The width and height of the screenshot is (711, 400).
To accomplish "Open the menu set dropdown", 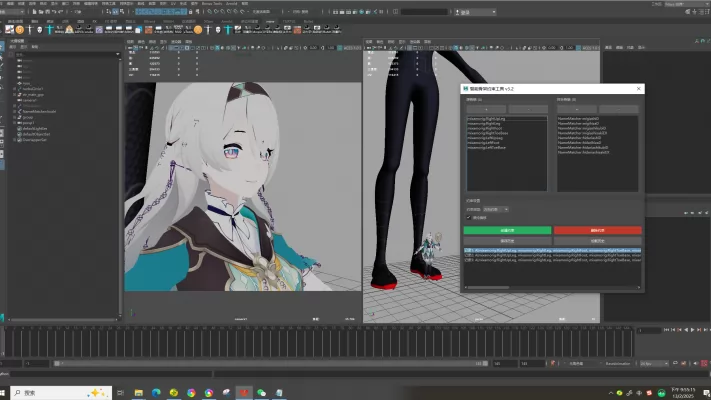I will [x=13, y=12].
